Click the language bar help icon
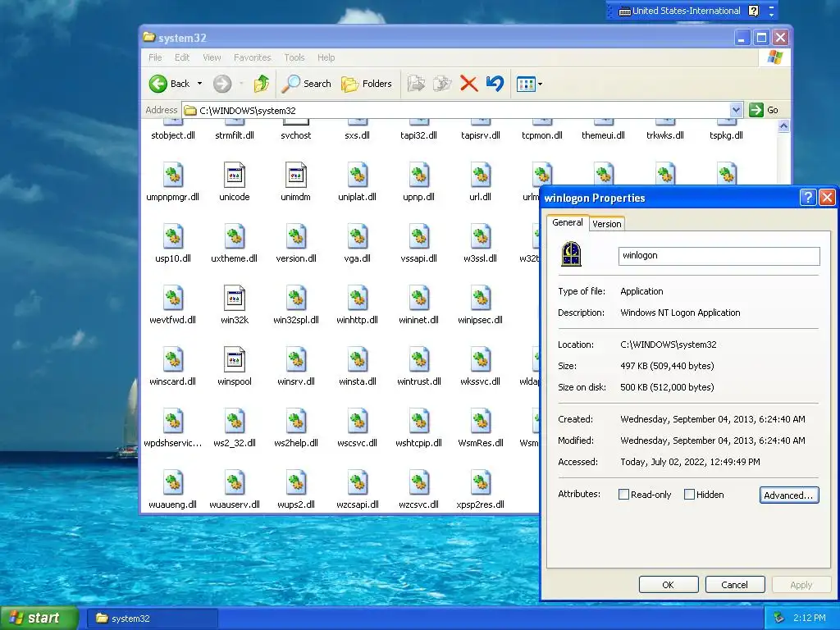Screen dimensions: 840x630 pos(753,11)
